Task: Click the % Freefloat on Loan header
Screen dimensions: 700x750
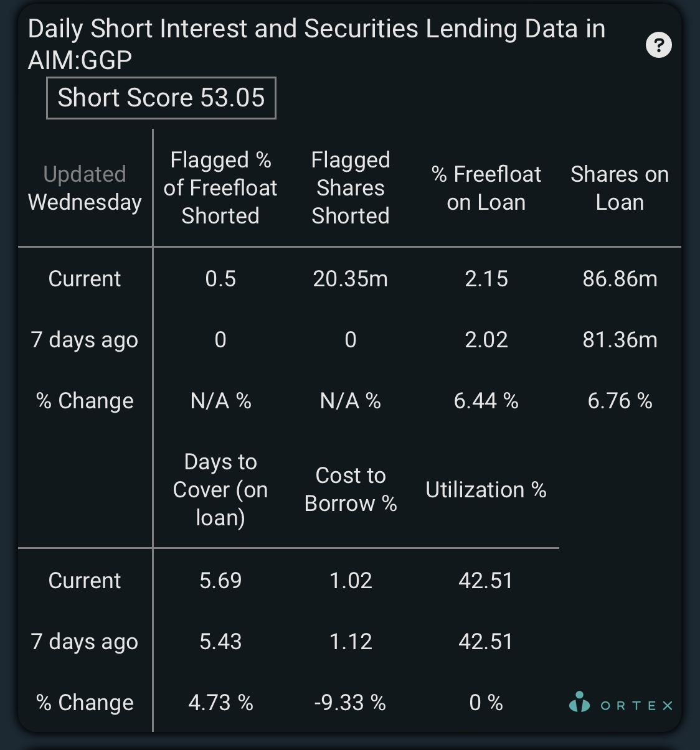Action: pyautogui.click(x=486, y=188)
